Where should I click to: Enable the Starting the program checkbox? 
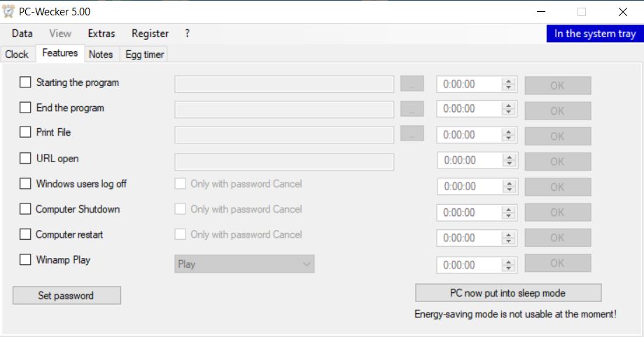pos(25,83)
